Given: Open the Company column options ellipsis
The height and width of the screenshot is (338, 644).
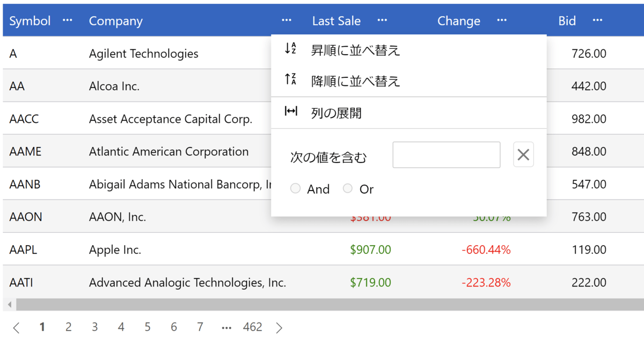Looking at the screenshot, I should coord(286,20).
